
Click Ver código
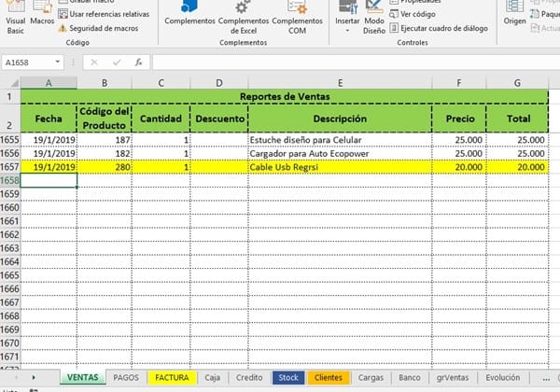413,14
